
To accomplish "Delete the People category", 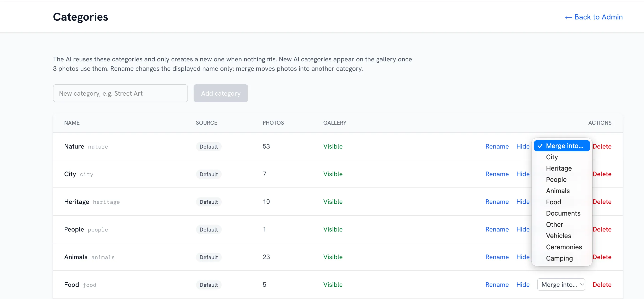I will (x=602, y=229).
